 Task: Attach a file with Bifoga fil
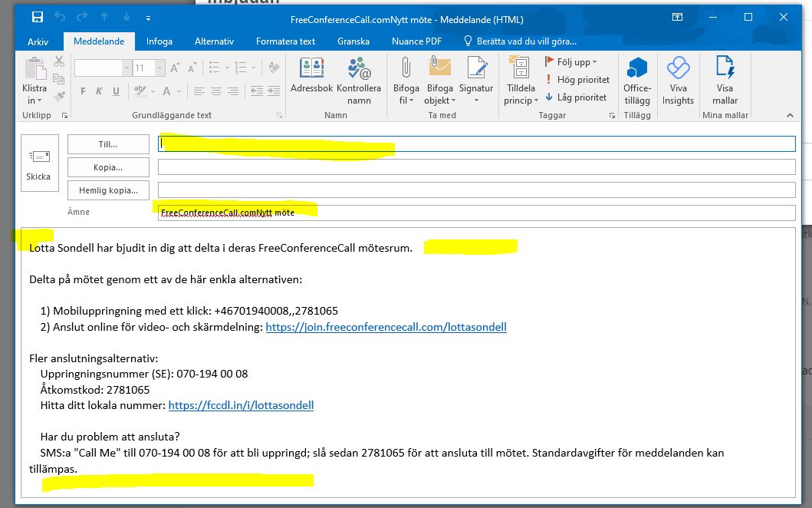406,81
